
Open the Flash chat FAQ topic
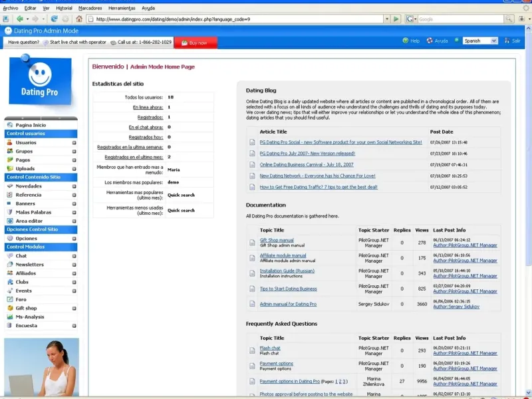[x=270, y=348]
